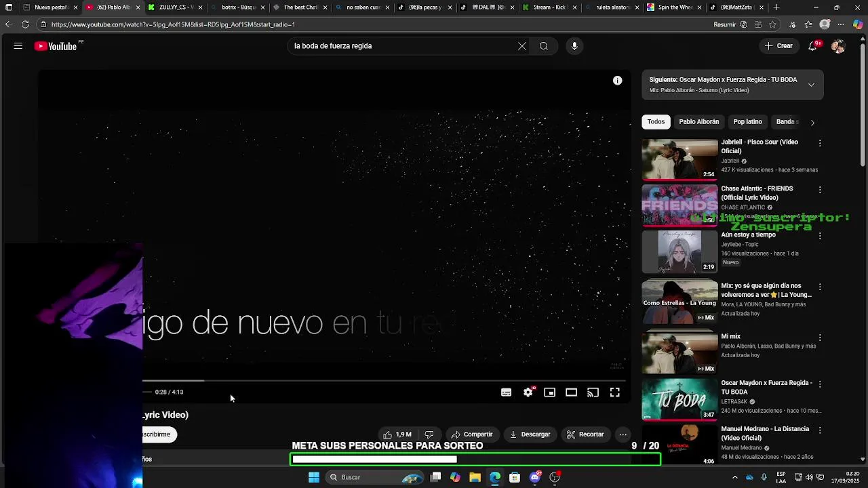Open the Crear menu
The width and height of the screenshot is (868, 488).
(779, 46)
